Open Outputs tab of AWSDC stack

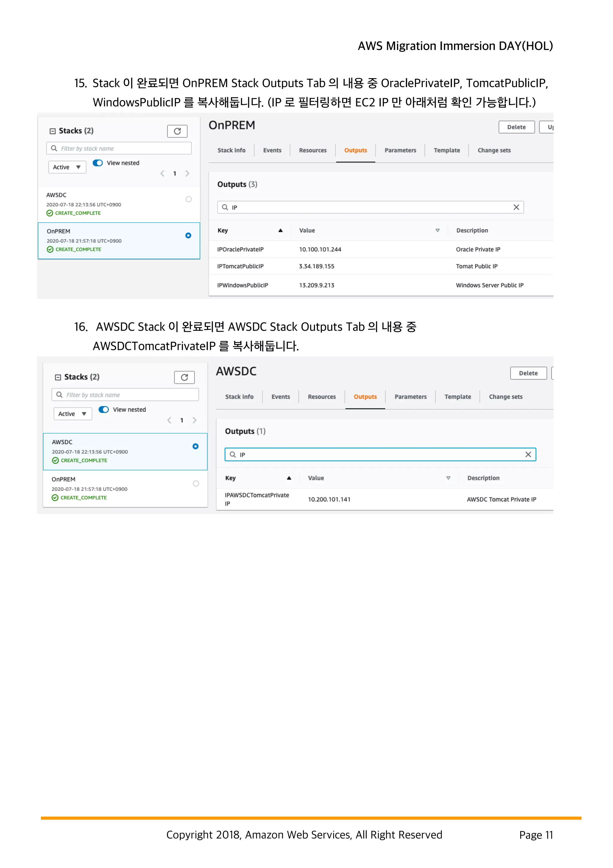click(x=365, y=397)
